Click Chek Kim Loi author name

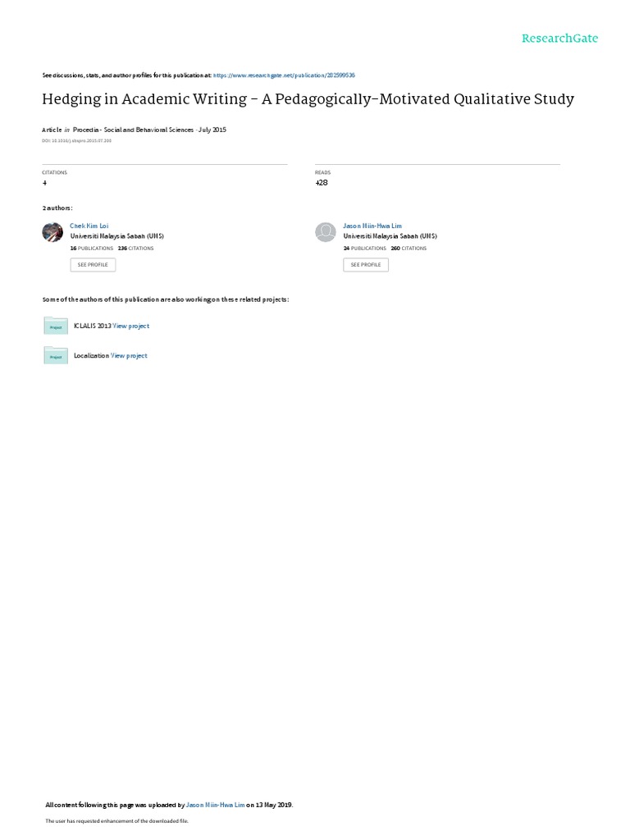coord(89,226)
